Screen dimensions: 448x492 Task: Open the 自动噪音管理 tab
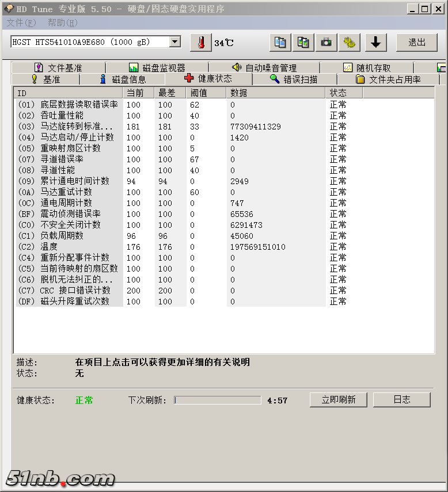click(x=264, y=68)
